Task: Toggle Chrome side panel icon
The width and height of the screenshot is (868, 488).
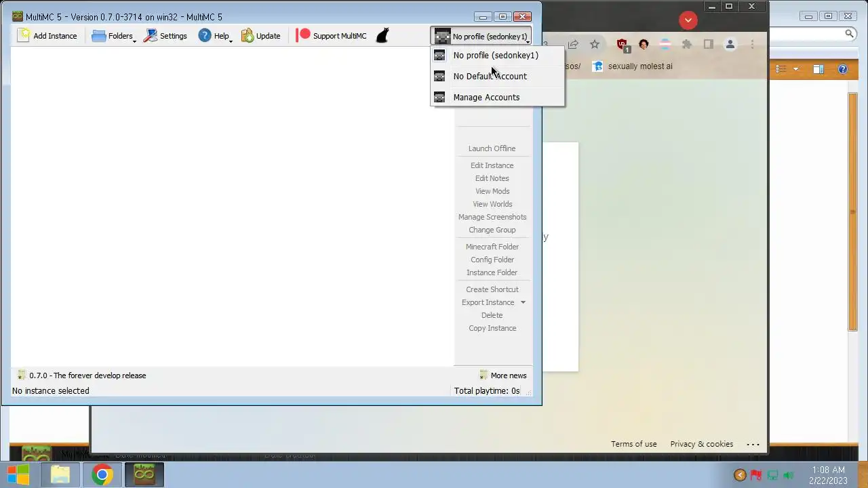Action: tap(709, 45)
